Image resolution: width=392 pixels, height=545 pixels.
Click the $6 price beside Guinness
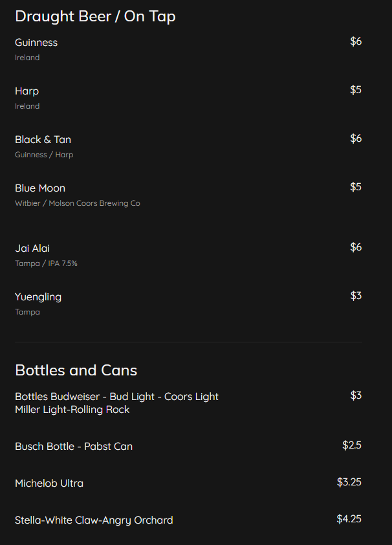click(356, 41)
